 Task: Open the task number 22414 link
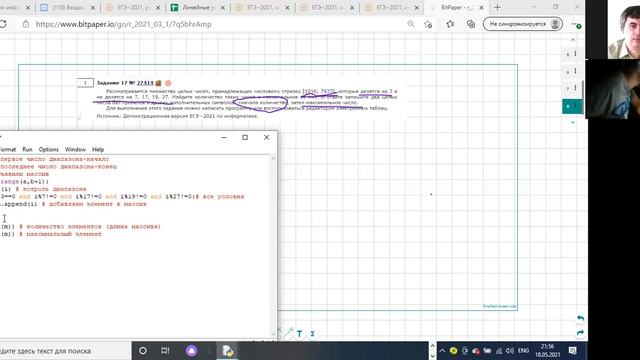pyautogui.click(x=145, y=83)
